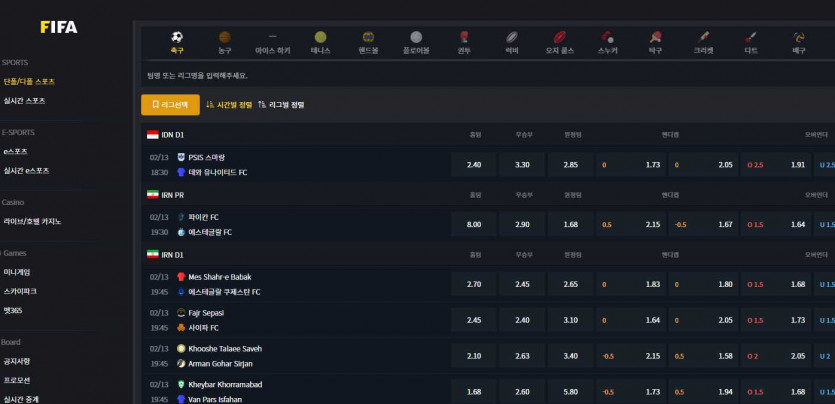
Task: Open 라이브/호텔 카지노 in the sidebar
Action: coord(32,221)
